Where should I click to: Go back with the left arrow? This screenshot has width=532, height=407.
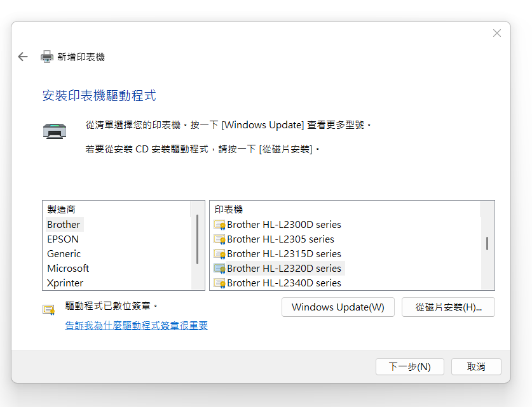[23, 57]
